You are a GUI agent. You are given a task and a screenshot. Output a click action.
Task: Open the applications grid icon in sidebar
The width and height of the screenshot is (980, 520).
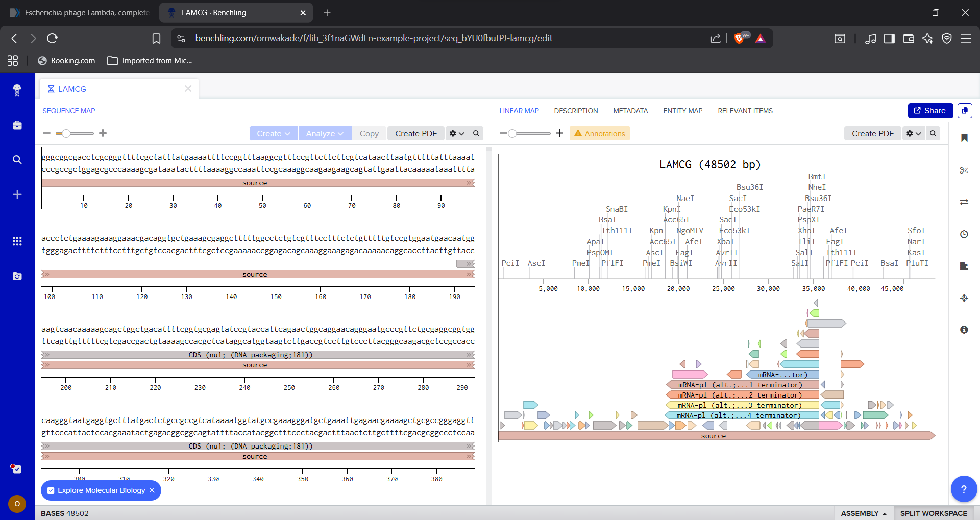17,241
